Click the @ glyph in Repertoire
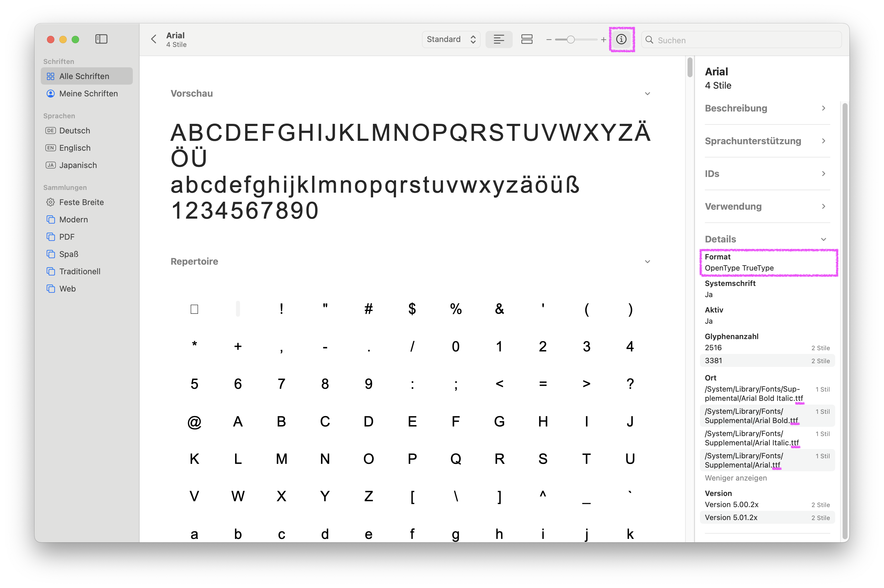 (x=194, y=422)
